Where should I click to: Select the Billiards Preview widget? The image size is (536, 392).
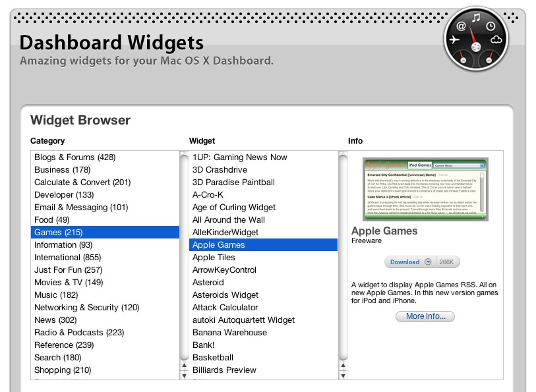click(263, 370)
